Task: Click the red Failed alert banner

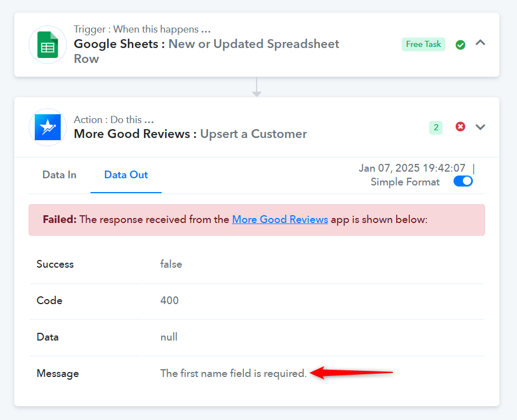Action: [257, 220]
